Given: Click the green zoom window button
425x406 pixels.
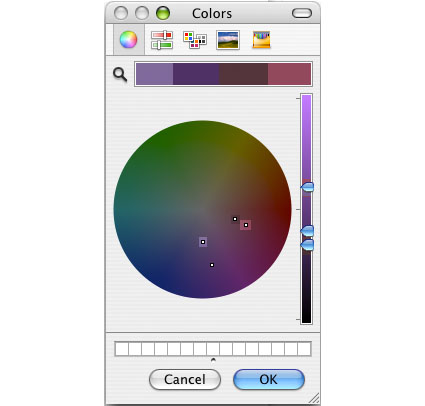Looking at the screenshot, I should pyautogui.click(x=163, y=13).
